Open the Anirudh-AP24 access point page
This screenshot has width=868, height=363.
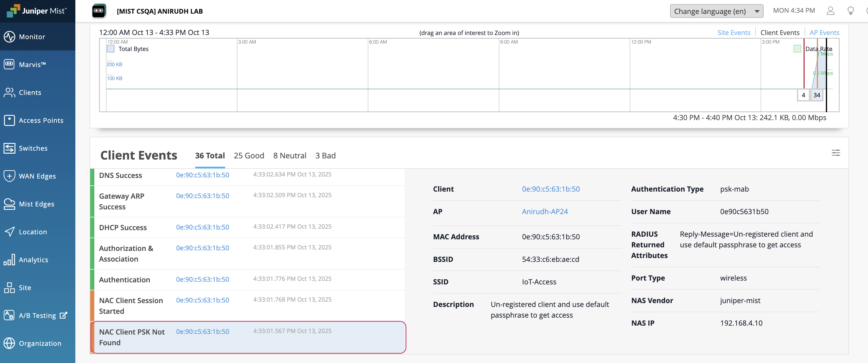click(545, 211)
